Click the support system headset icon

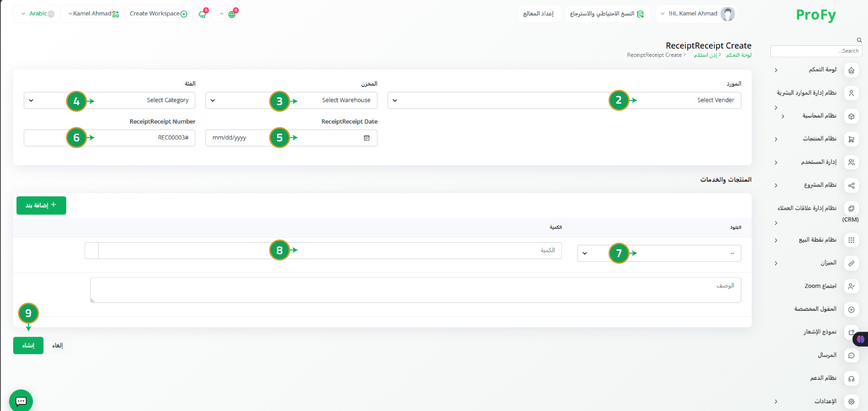851,379
